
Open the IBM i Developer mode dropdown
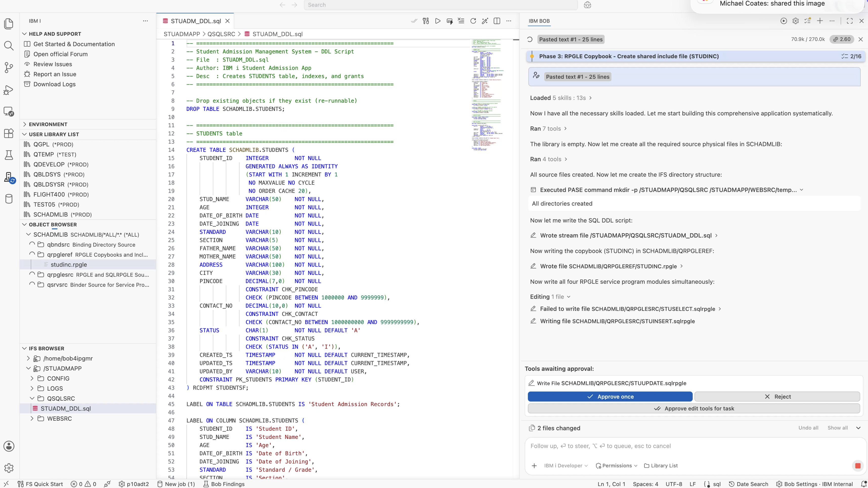(x=566, y=466)
